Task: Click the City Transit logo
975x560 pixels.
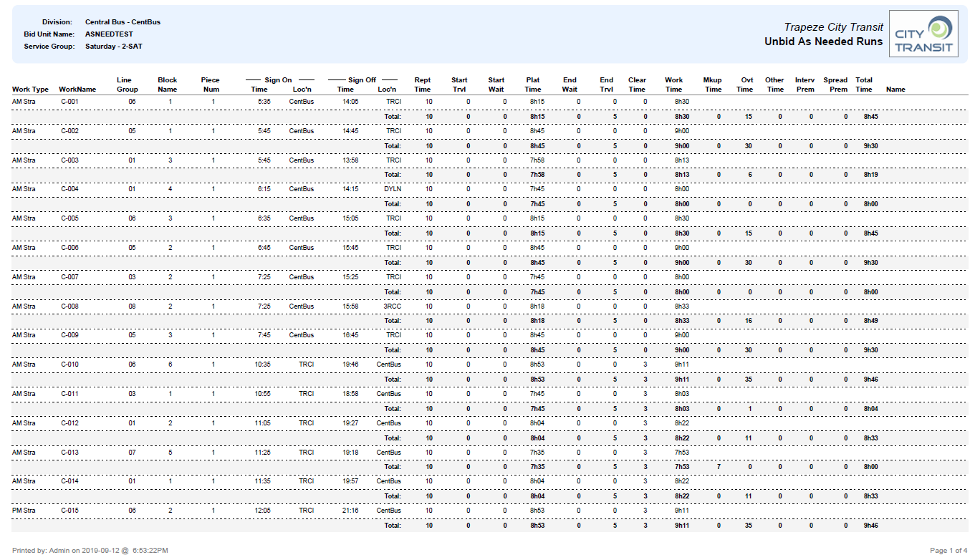Action: 923,34
